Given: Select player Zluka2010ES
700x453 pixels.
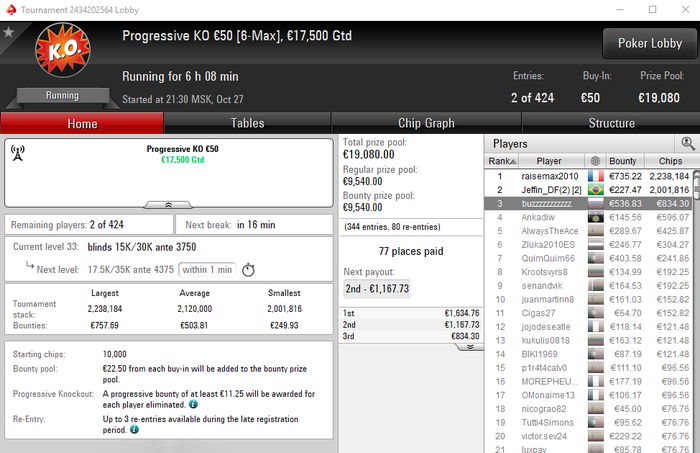Looking at the screenshot, I should click(548, 245).
